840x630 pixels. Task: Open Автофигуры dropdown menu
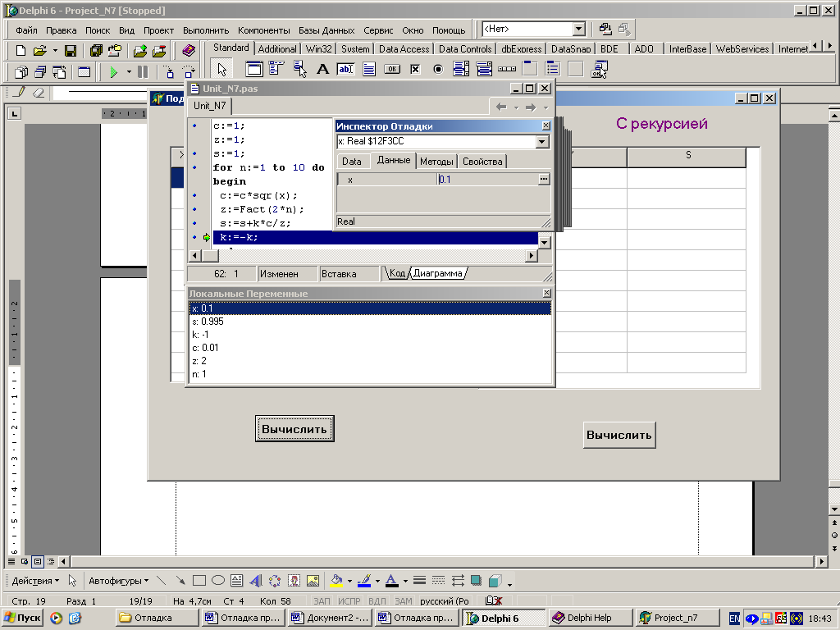tap(118, 581)
